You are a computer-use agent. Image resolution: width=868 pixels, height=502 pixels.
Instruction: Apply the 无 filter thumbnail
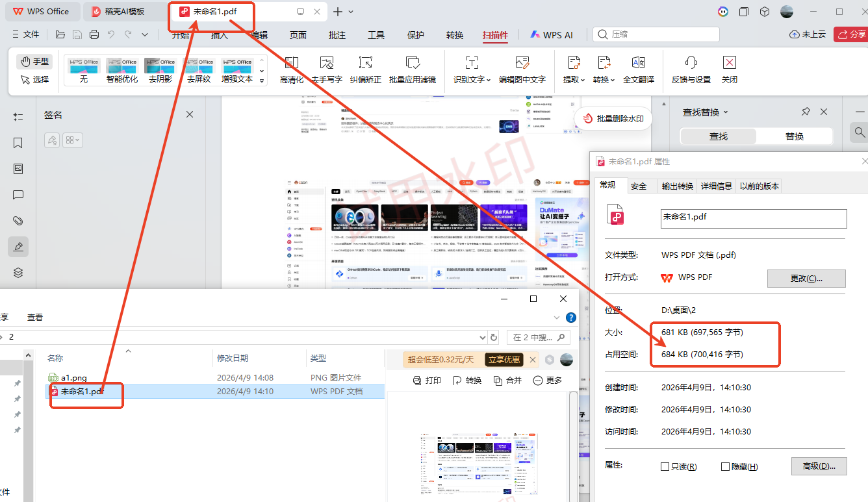click(84, 70)
